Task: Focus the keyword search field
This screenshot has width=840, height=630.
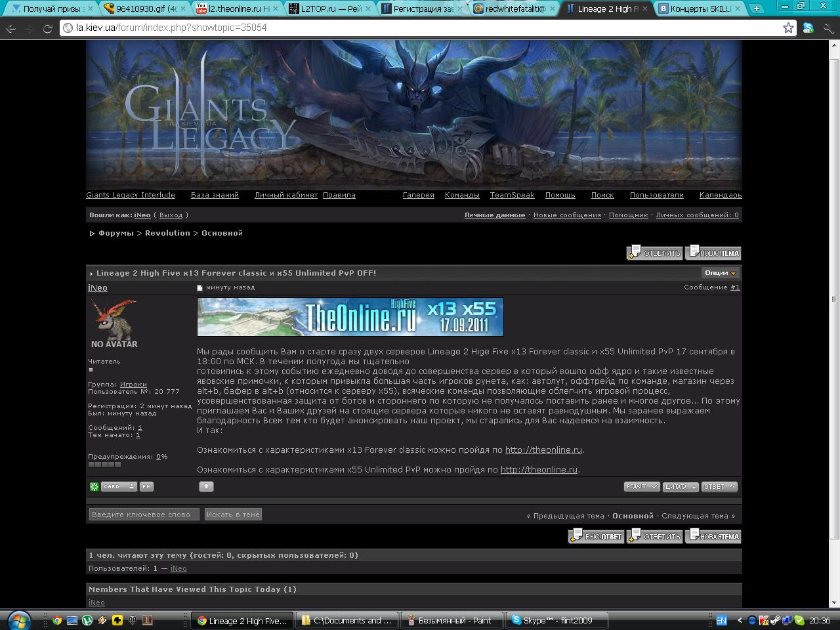Action: 144,514
